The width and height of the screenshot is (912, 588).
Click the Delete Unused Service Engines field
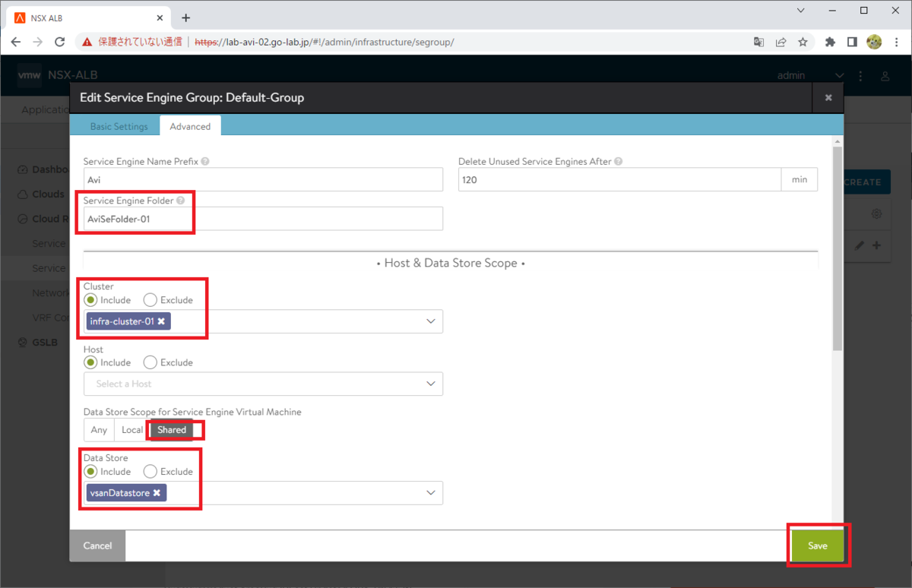[x=619, y=180]
